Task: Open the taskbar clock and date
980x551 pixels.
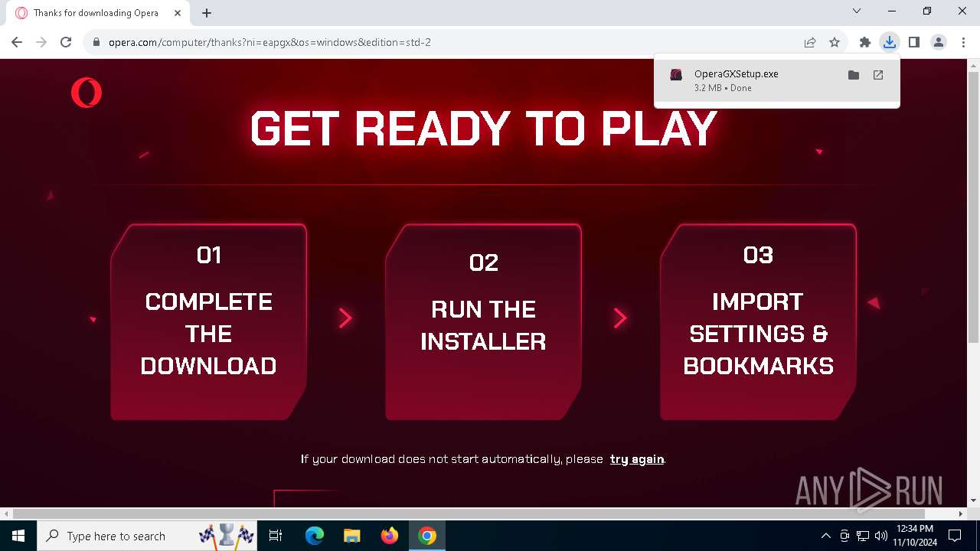Action: 914,536
